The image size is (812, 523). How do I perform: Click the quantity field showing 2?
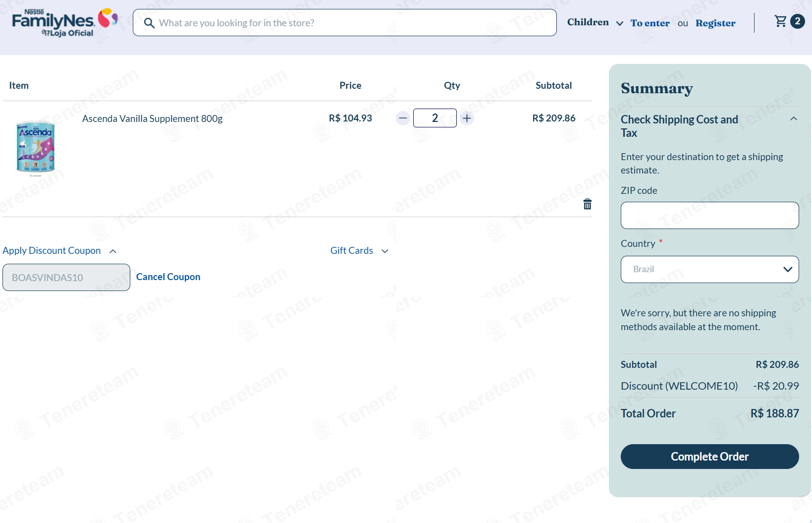(x=434, y=118)
